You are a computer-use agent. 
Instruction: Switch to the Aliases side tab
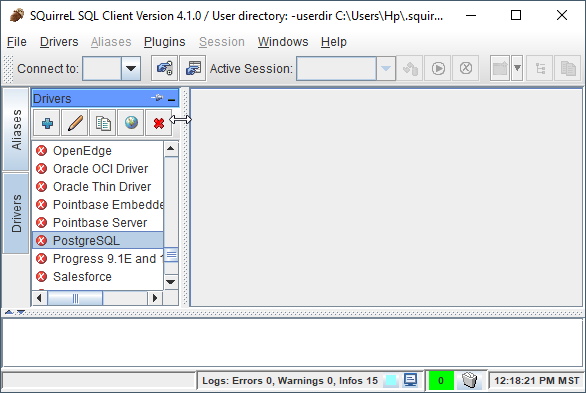click(x=16, y=129)
